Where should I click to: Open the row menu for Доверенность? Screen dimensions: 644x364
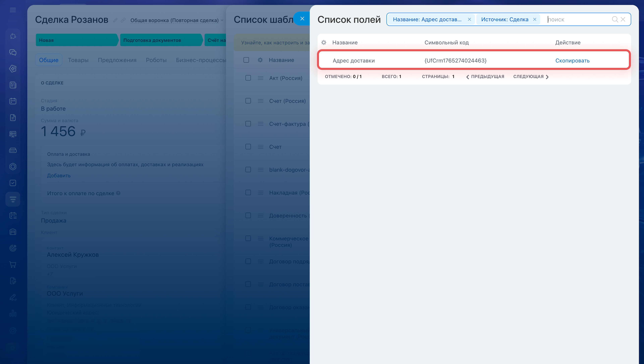261,216
